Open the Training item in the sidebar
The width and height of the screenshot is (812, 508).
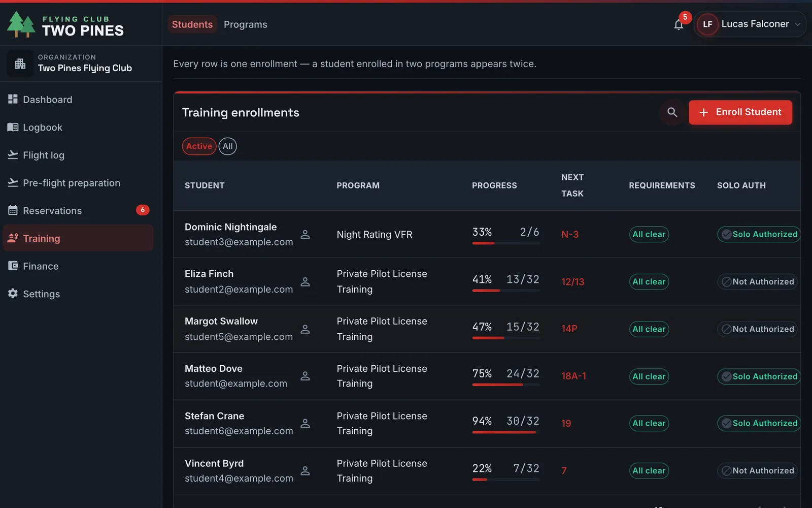78,238
